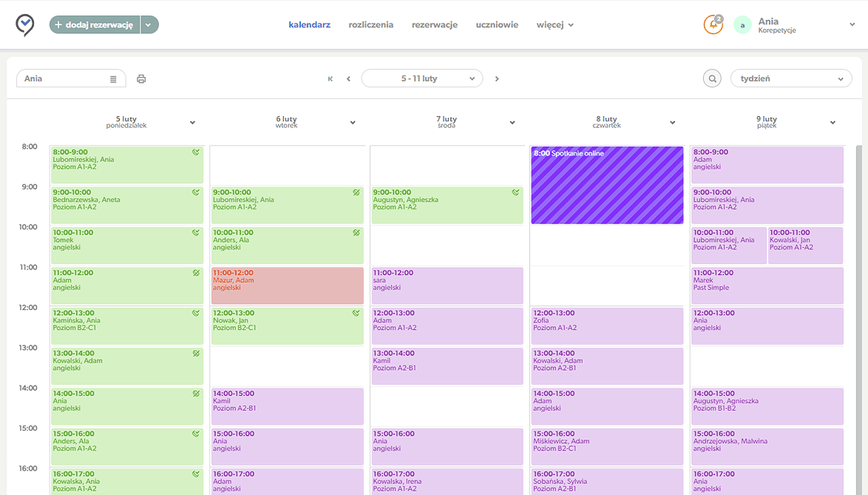Screen dimensions: 868x495
Task: Expand the arrow next to dodaj rezerwację
Action: click(149, 25)
